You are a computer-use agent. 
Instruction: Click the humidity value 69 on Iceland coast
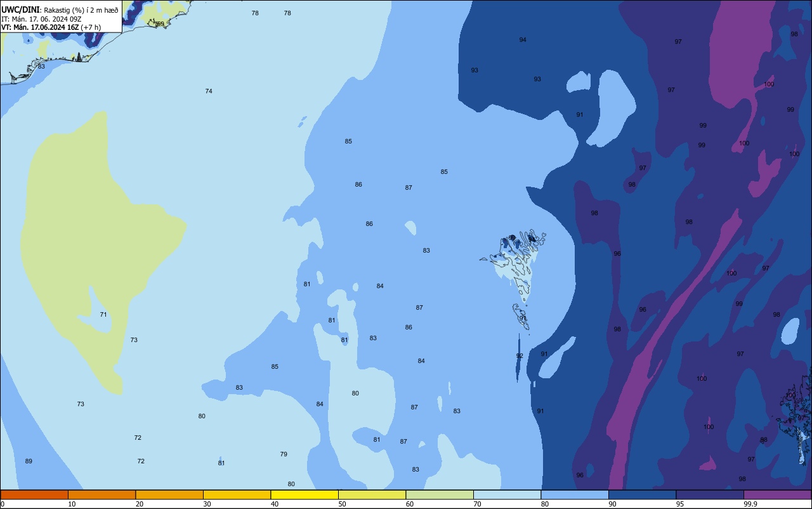click(160, 24)
